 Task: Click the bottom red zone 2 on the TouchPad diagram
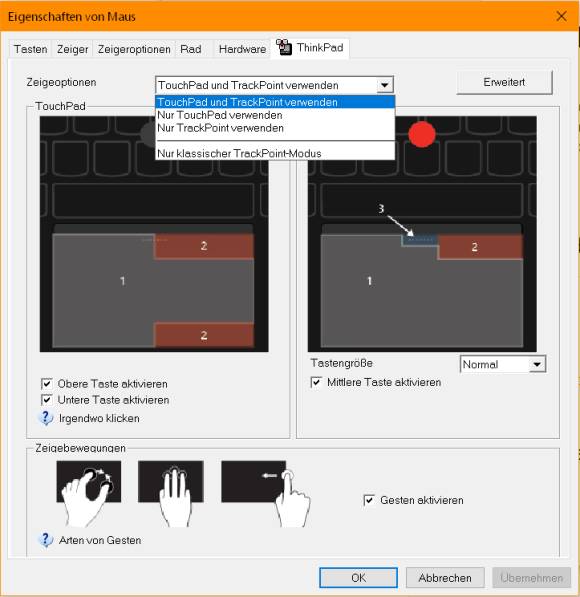click(x=204, y=335)
